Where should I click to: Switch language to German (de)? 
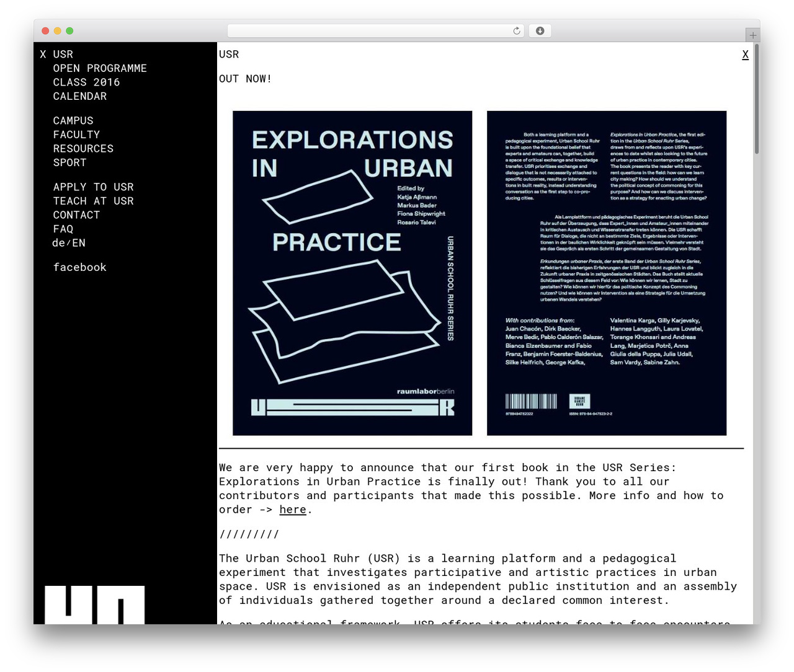click(x=58, y=243)
